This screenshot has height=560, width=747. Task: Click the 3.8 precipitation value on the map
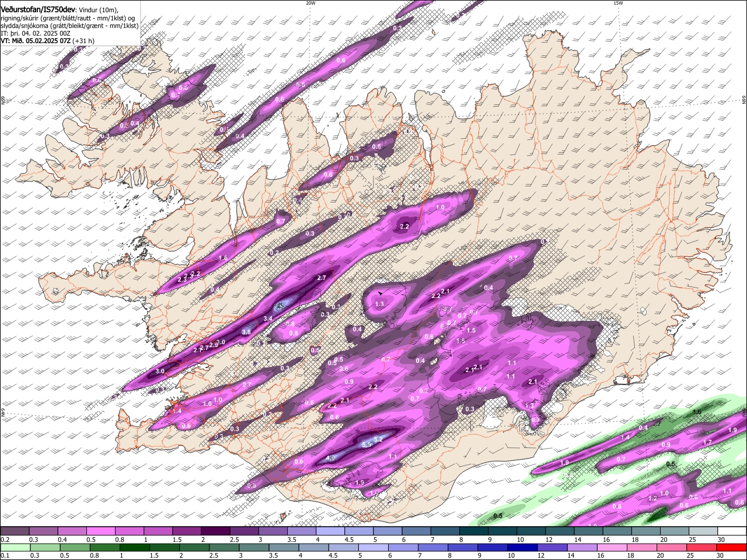pos(246,332)
